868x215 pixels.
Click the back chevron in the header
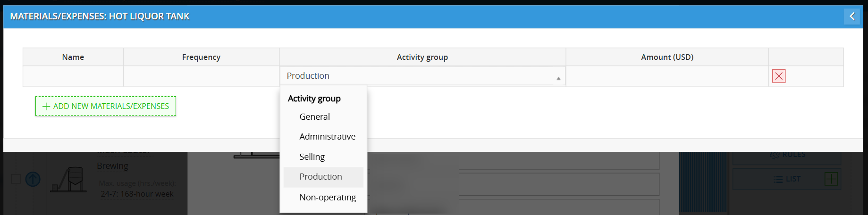click(x=851, y=17)
